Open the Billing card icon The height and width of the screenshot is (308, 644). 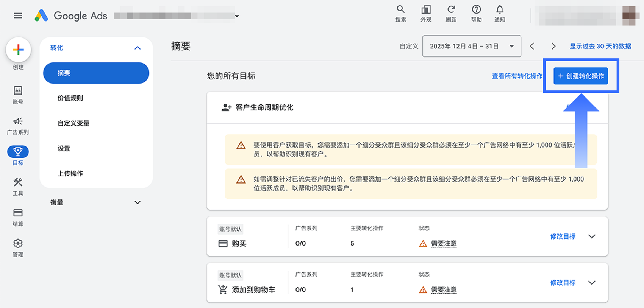[x=18, y=213]
